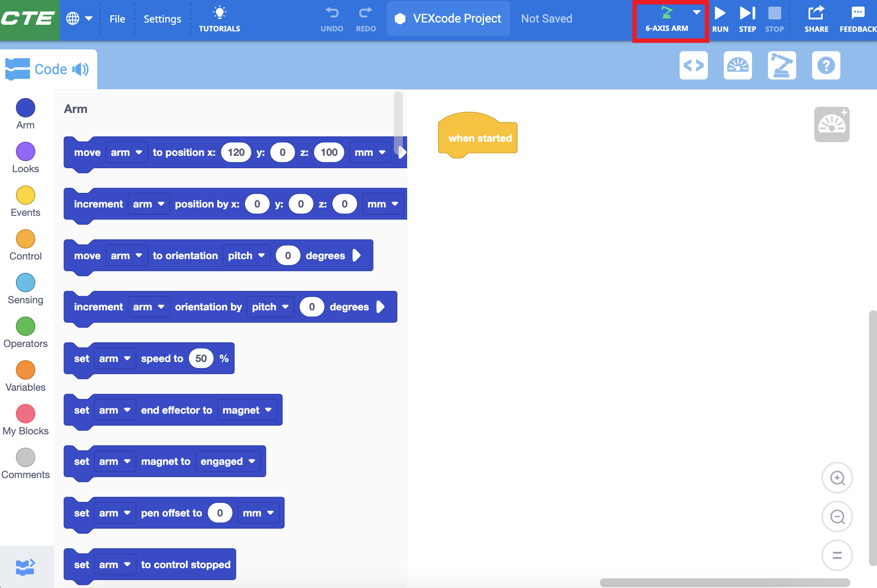877x588 pixels.
Task: Toggle the speaker icon next to Code
Action: [80, 69]
